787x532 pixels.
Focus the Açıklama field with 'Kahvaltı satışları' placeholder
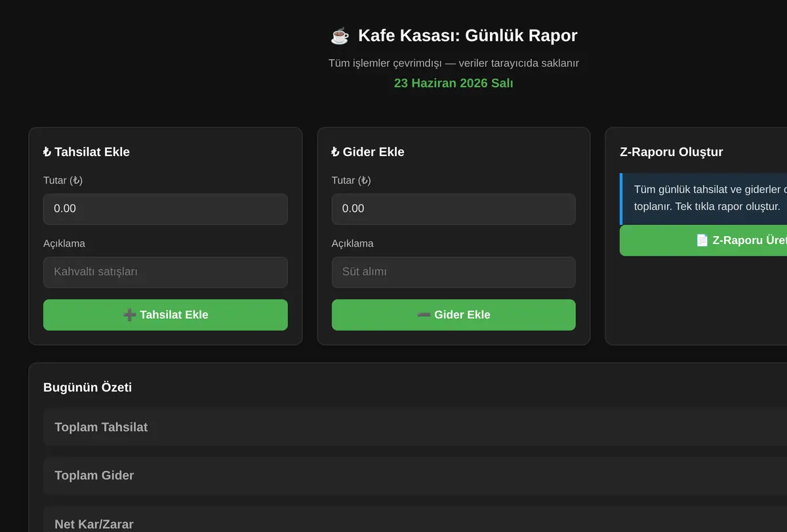(x=165, y=272)
